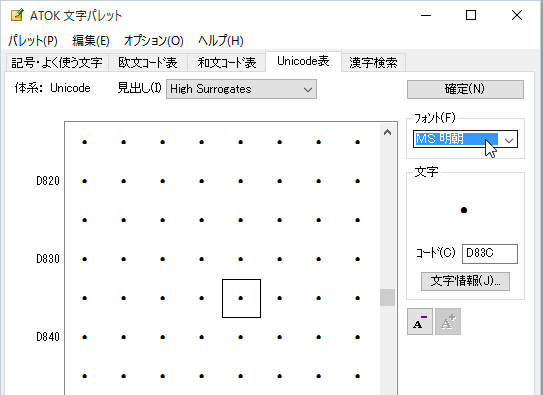Image resolution: width=543 pixels, height=395 pixels.
Task: Click the D830 row label
Action: 48,259
